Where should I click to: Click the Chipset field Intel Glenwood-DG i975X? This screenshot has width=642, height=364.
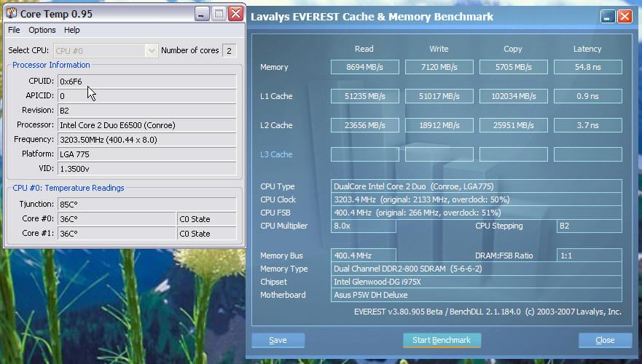pyautogui.click(x=476, y=282)
